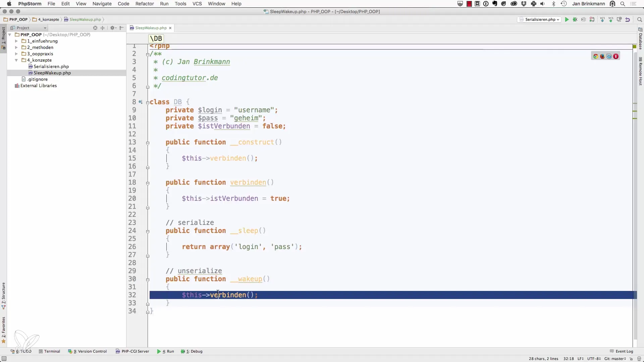Screen dimensions: 644x362
Task: Click 4_konzepte breadcrumb in navigation bar
Action: 46,19
